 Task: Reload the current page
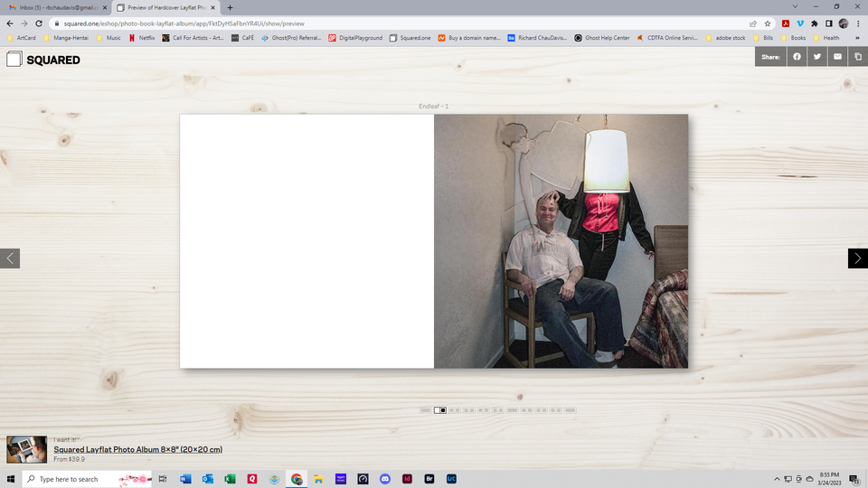39,23
